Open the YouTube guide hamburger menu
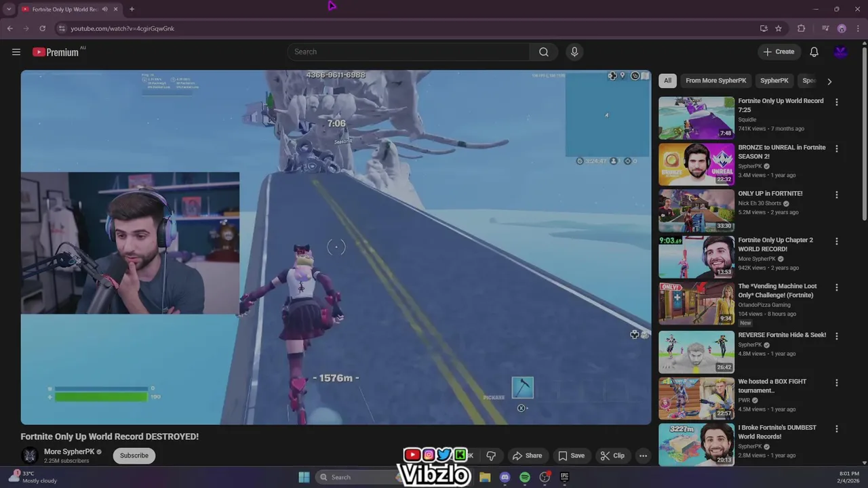Image resolution: width=868 pixels, height=488 pixels. [x=16, y=52]
